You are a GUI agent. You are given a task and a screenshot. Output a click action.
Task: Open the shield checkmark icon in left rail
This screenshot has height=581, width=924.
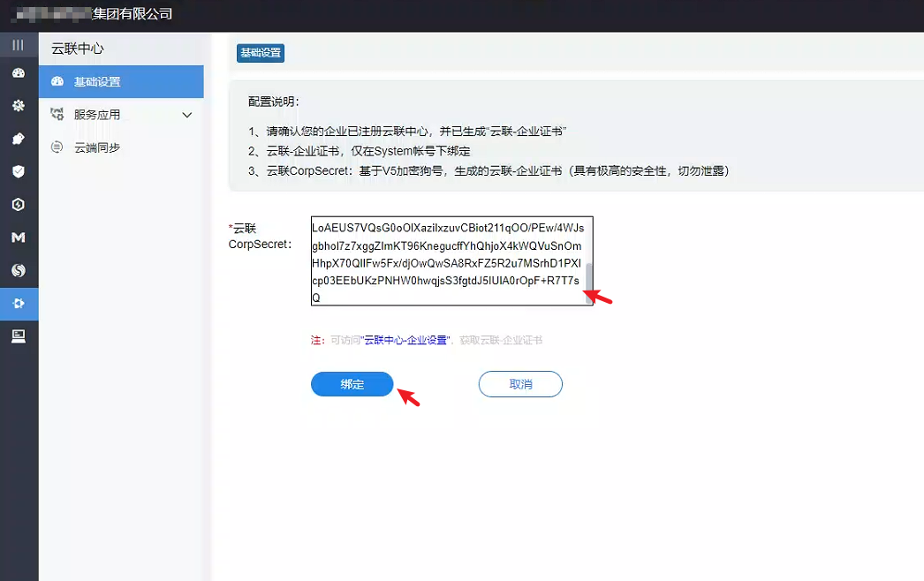point(19,171)
